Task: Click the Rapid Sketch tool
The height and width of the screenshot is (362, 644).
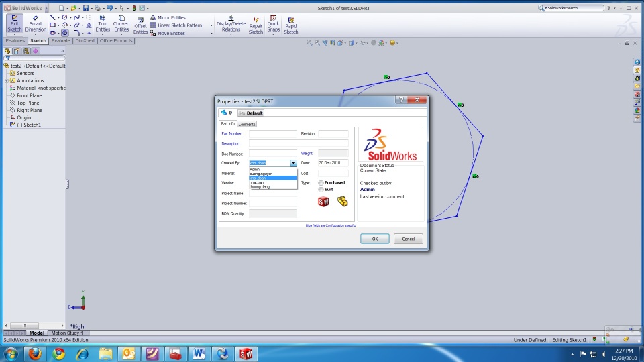Action: coord(290,25)
